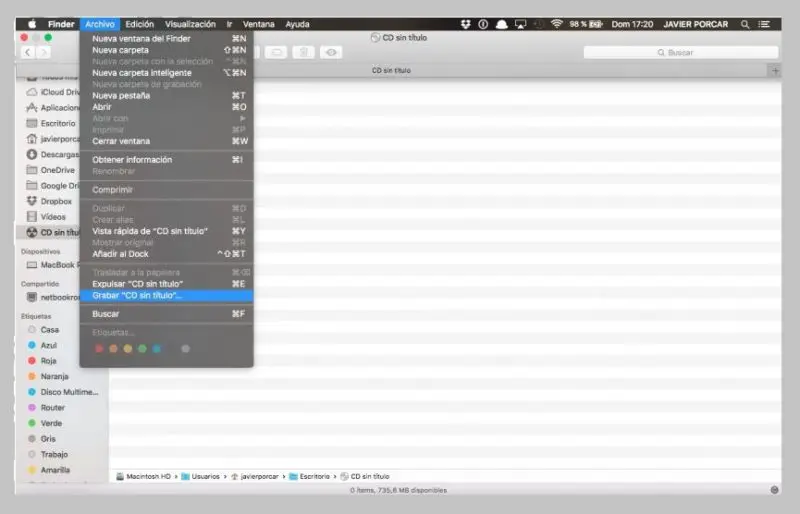800x514 pixels.
Task: Click the trash toolbar button
Action: pyautogui.click(x=304, y=52)
